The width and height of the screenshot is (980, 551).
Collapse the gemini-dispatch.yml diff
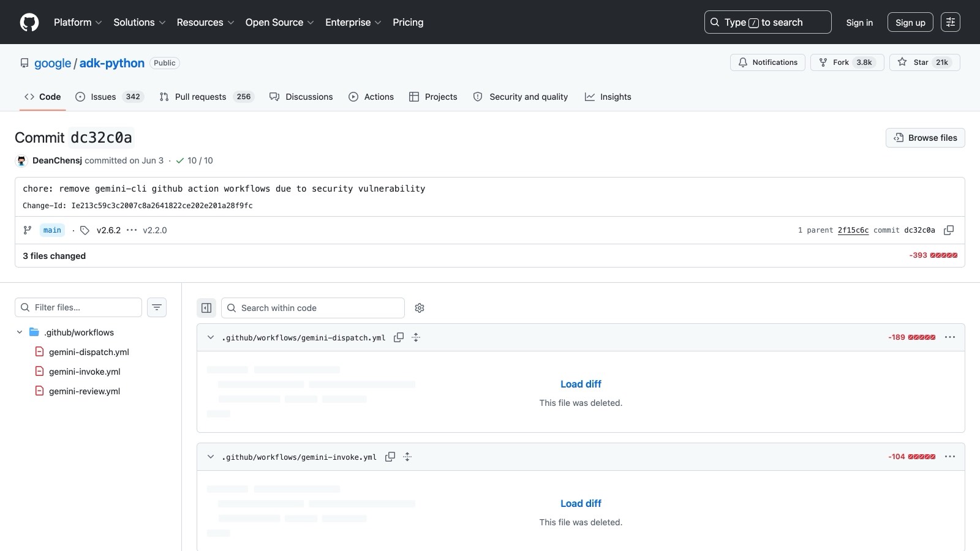pos(211,337)
